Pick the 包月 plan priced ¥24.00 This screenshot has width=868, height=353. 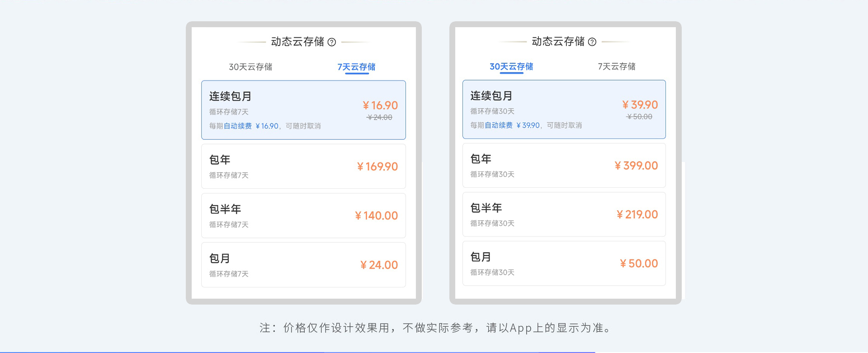[303, 265]
